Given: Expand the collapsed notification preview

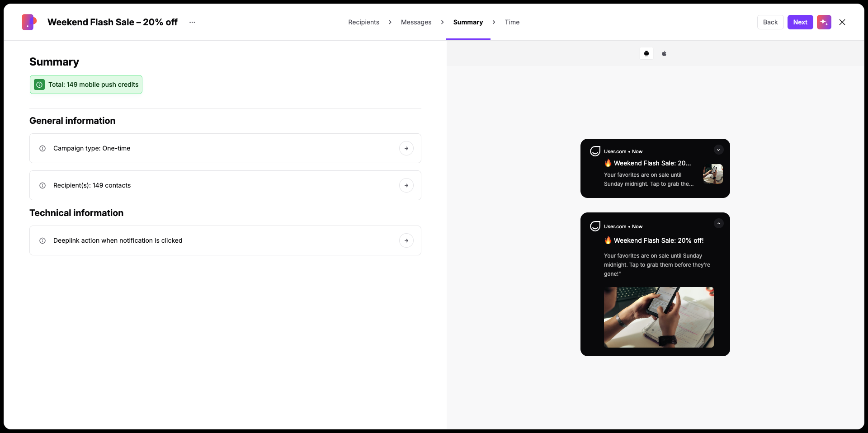Looking at the screenshot, I should (x=718, y=150).
